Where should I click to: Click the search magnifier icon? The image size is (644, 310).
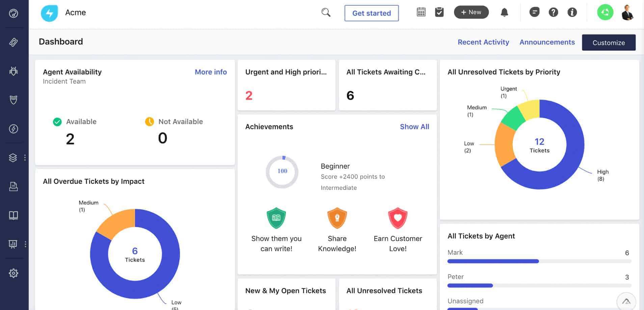(326, 13)
